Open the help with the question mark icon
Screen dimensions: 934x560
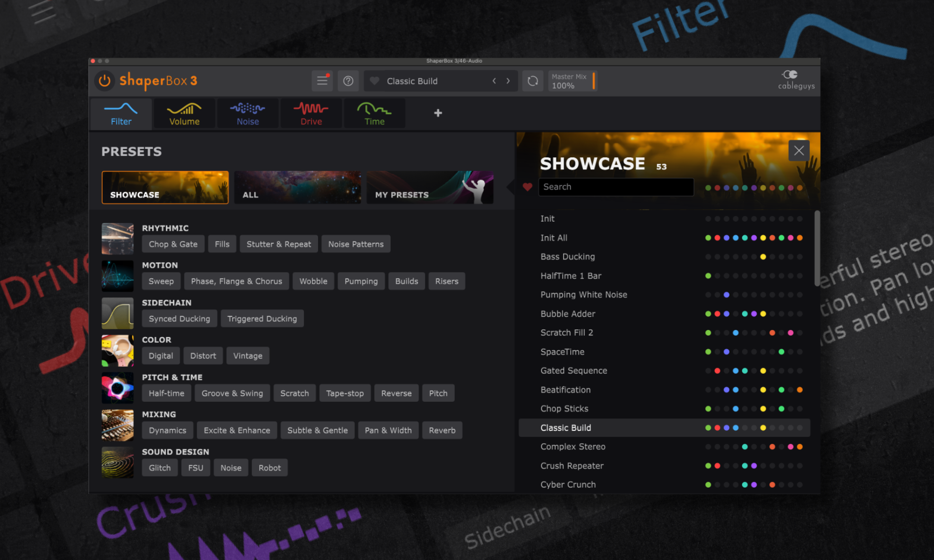tap(348, 81)
